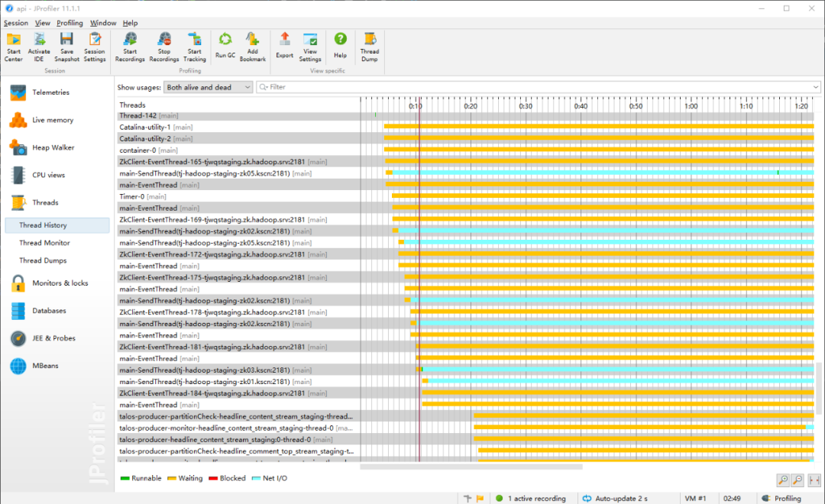Open View Settings

[x=310, y=47]
